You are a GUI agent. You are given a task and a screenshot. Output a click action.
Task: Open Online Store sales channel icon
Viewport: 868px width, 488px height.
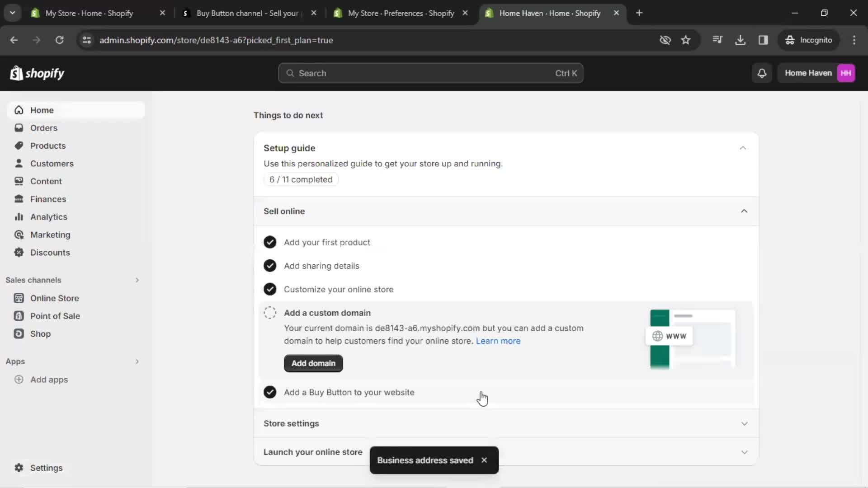click(19, 298)
